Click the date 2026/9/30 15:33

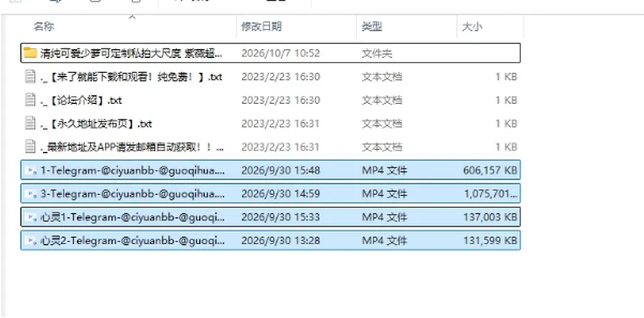tap(280, 217)
